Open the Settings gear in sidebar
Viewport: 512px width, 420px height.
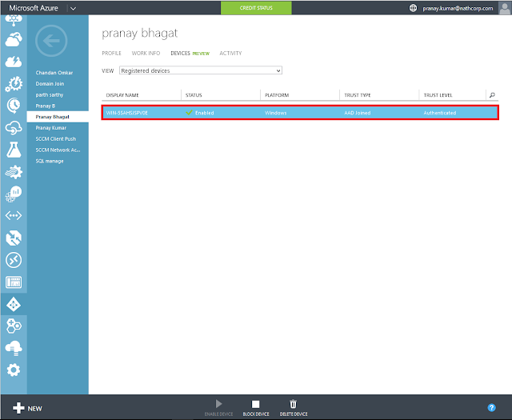click(x=14, y=370)
